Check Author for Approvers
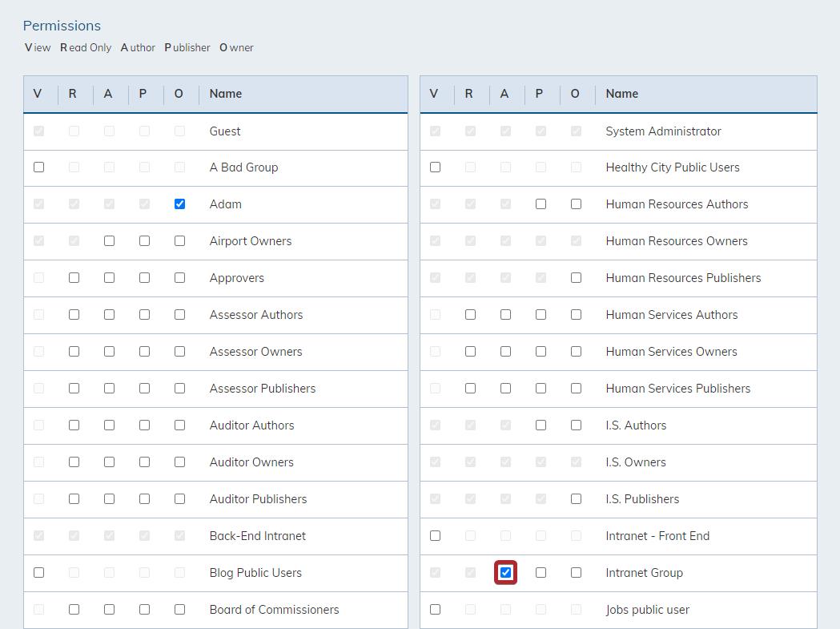The width and height of the screenshot is (840, 629). coord(109,278)
